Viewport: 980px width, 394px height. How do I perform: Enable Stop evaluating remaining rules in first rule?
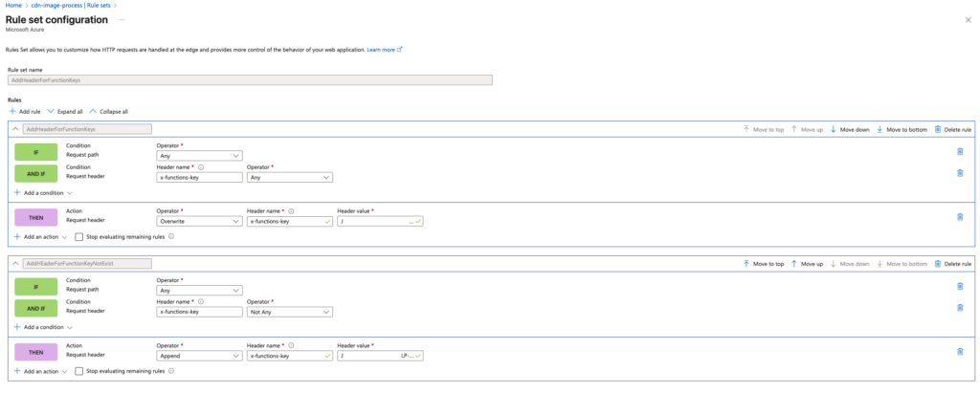pyautogui.click(x=79, y=236)
